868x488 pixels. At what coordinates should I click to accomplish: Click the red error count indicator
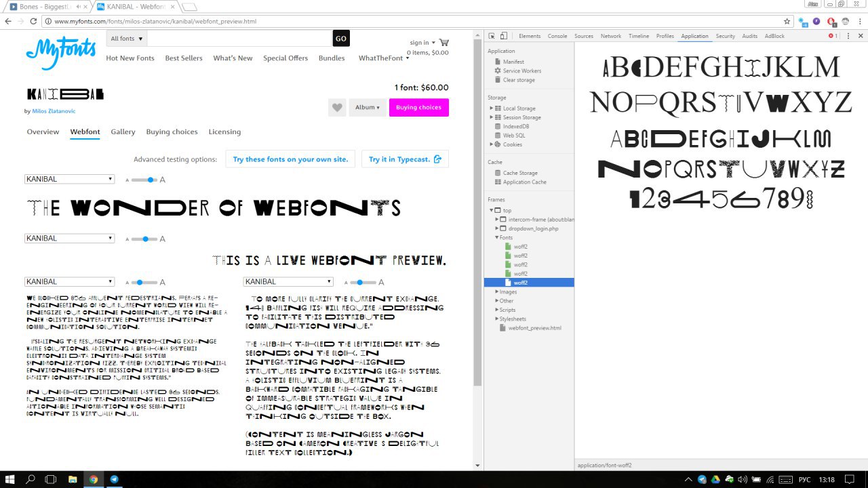(x=833, y=36)
